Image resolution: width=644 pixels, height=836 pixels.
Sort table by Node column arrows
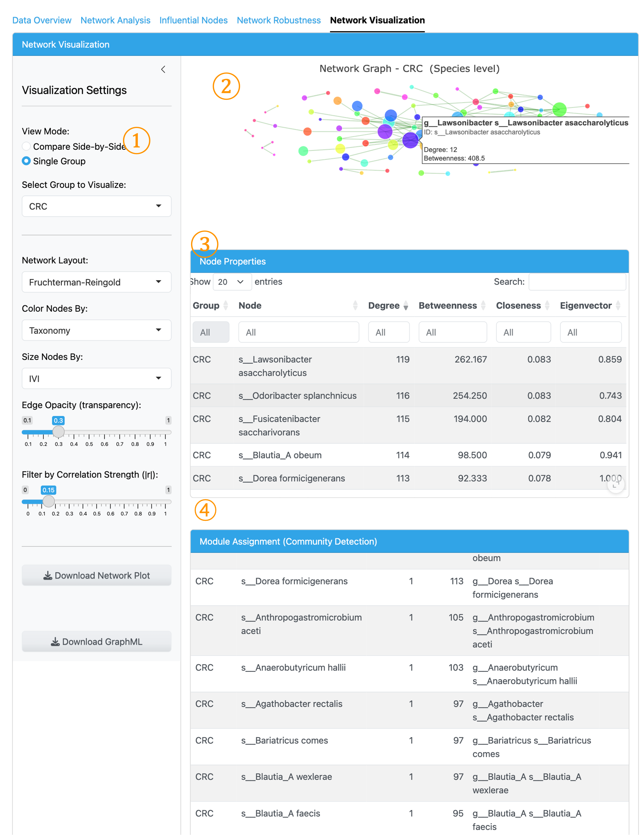tap(355, 305)
